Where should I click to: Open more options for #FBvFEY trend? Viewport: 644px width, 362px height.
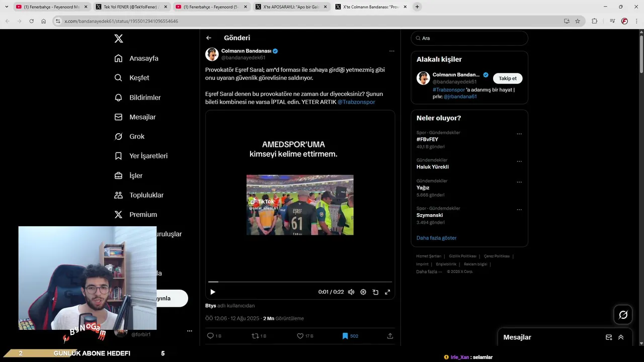coord(519,134)
